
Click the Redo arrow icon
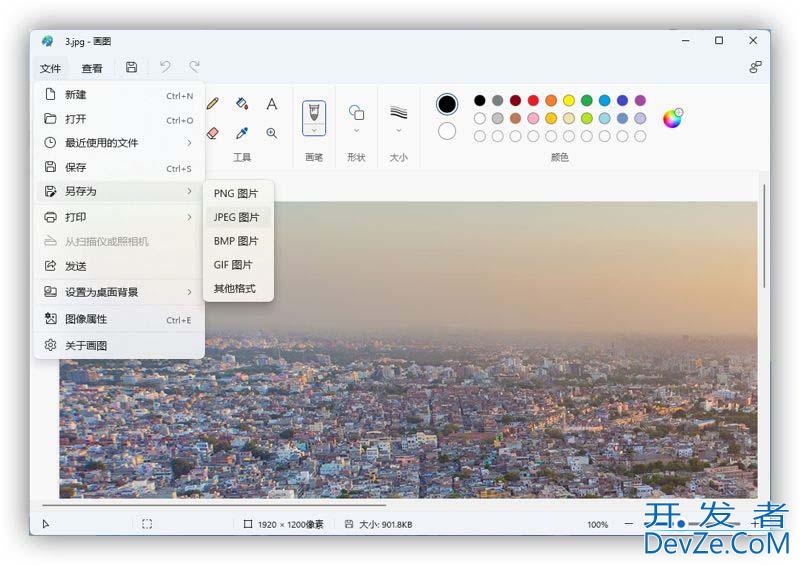(x=194, y=67)
